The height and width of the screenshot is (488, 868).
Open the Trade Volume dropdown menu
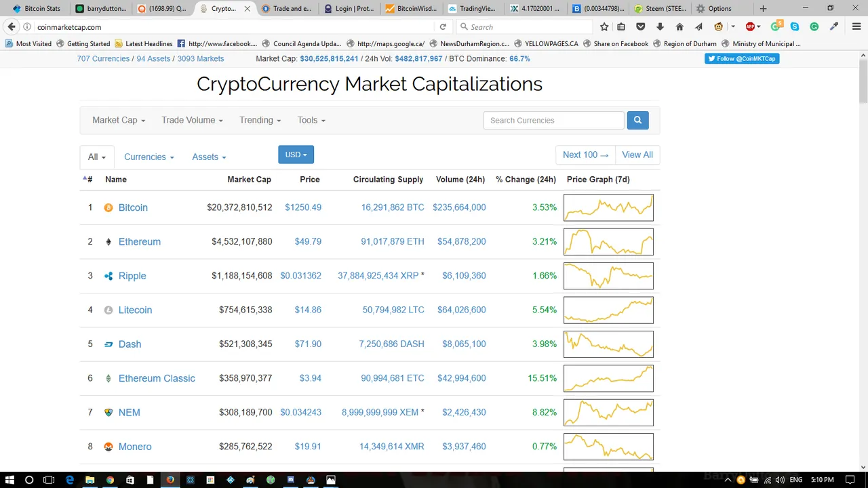pyautogui.click(x=192, y=120)
